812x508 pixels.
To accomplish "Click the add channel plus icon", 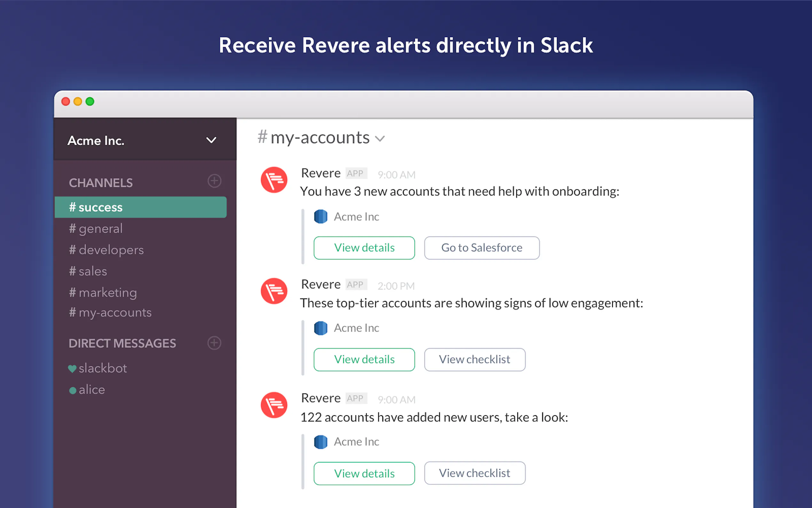I will (x=214, y=181).
